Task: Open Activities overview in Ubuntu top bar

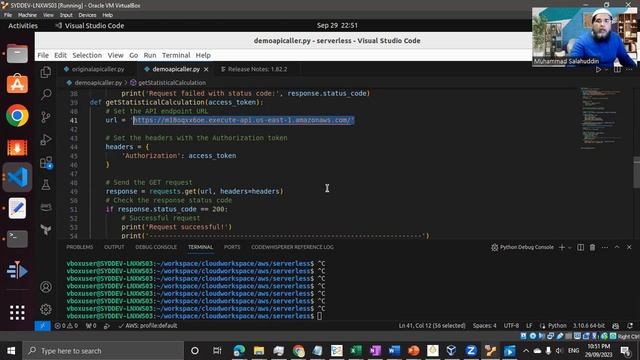Action: [23, 25]
